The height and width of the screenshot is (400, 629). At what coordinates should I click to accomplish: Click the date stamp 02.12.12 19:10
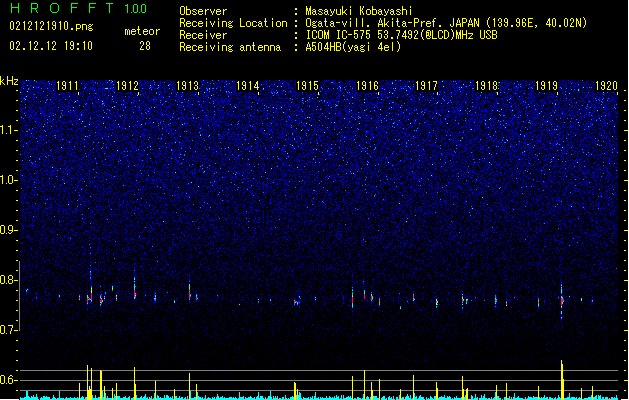(51, 46)
